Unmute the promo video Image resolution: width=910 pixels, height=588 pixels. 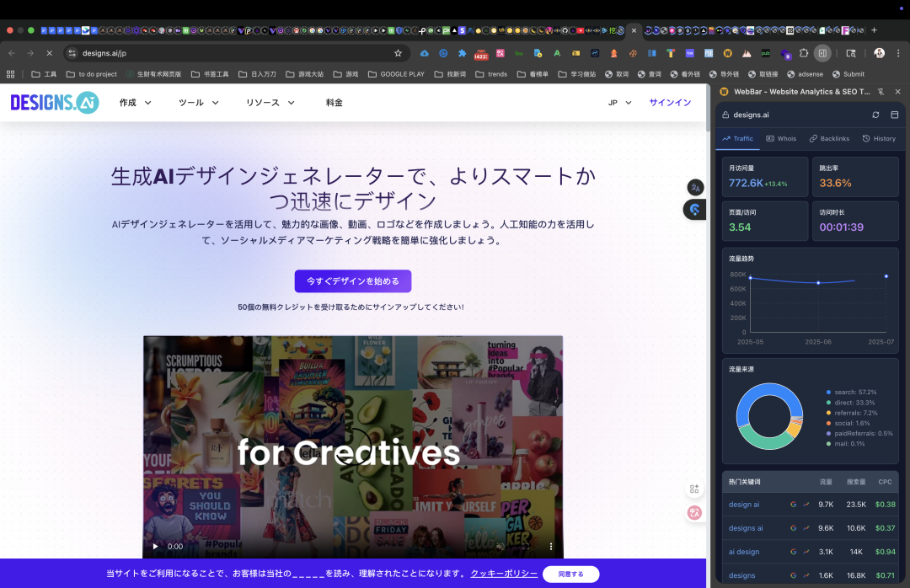[x=500, y=546]
